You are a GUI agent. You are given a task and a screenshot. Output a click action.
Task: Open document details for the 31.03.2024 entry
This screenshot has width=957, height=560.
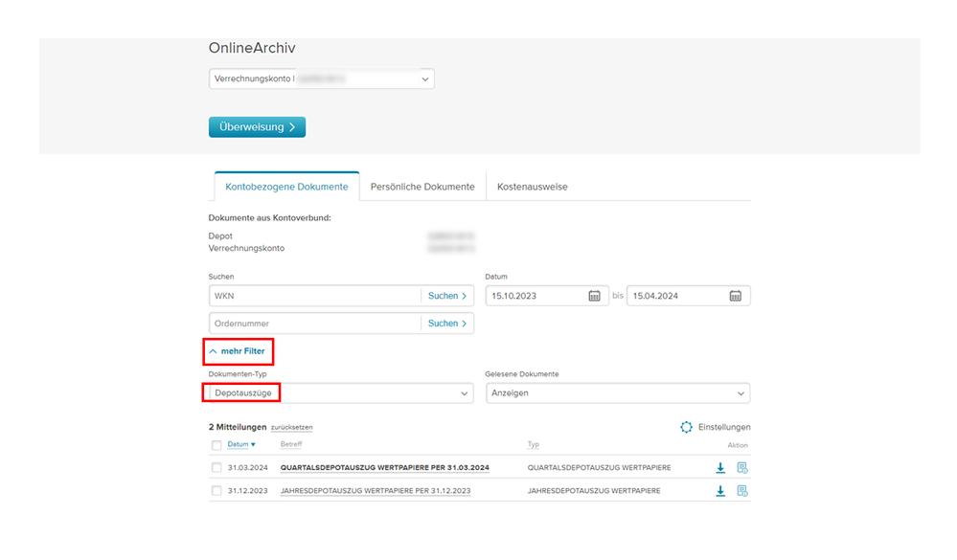741,467
